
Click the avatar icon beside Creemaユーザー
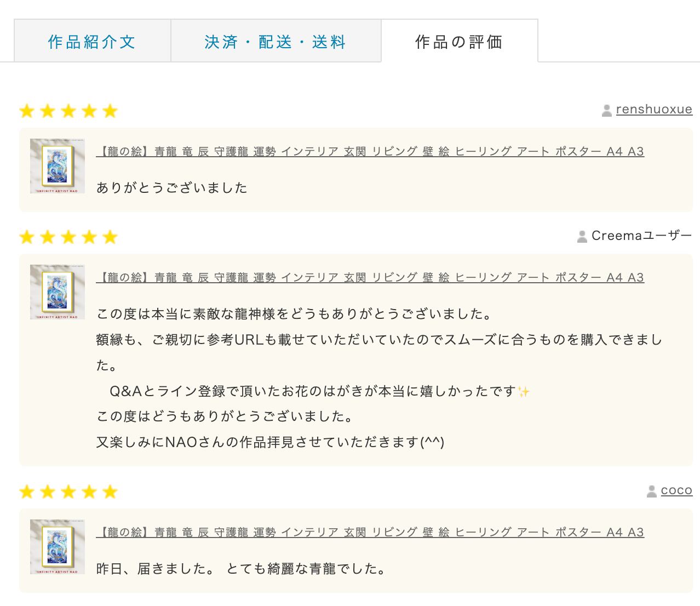pos(582,236)
